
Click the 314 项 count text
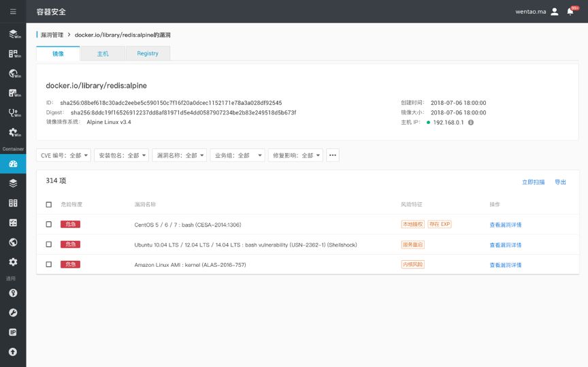56,180
